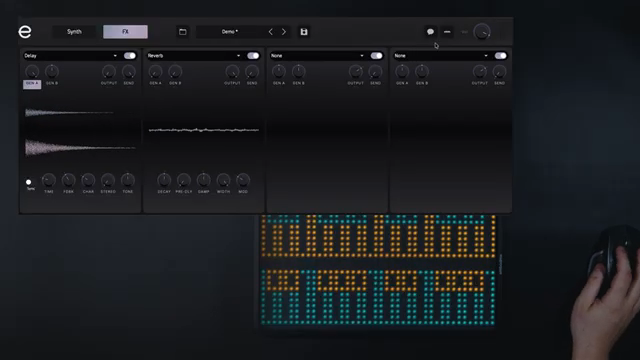Adjust Delay CHAR knob
640x360 pixels.
(88, 180)
